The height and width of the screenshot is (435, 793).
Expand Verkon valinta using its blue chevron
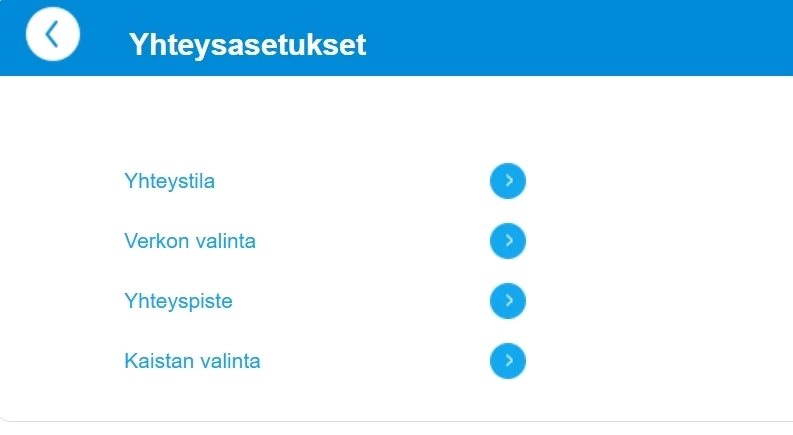pyautogui.click(x=508, y=241)
